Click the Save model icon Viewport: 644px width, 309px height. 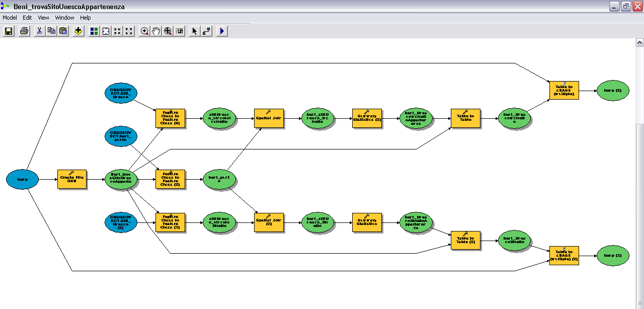coord(9,31)
